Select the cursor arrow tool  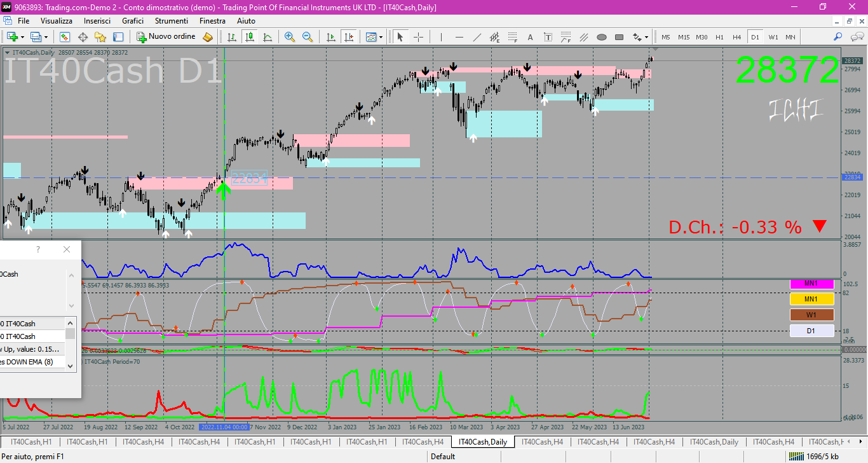[400, 37]
